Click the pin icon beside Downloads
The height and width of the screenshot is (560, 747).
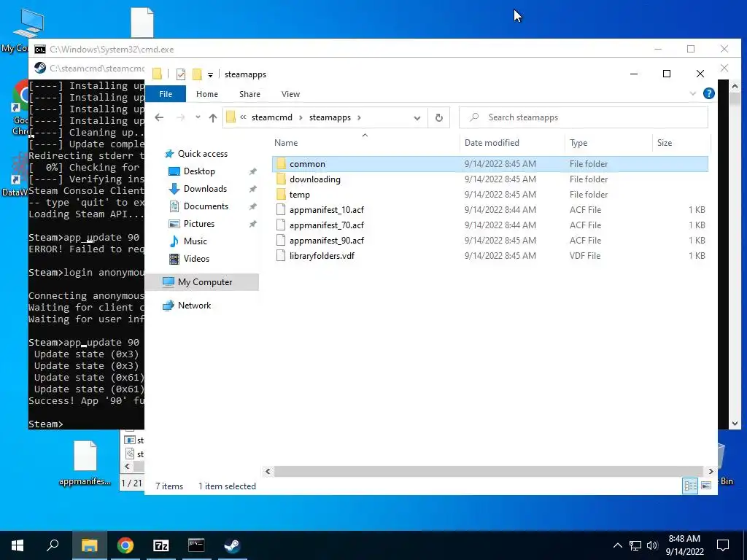(253, 189)
